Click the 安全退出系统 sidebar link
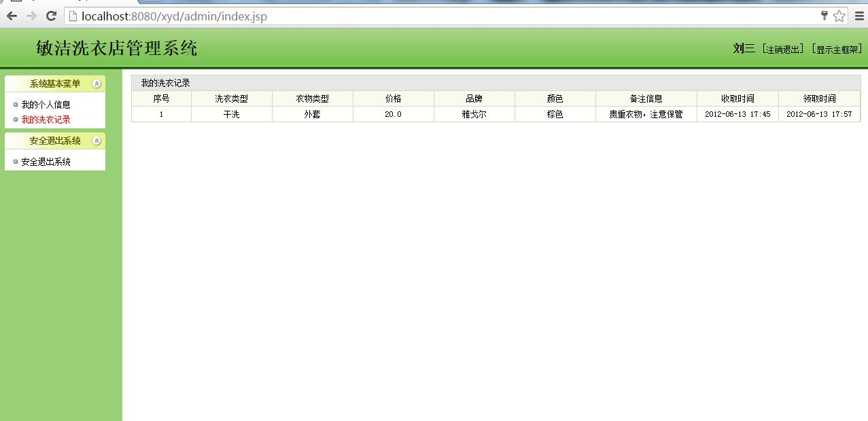The width and height of the screenshot is (868, 421). click(x=46, y=162)
